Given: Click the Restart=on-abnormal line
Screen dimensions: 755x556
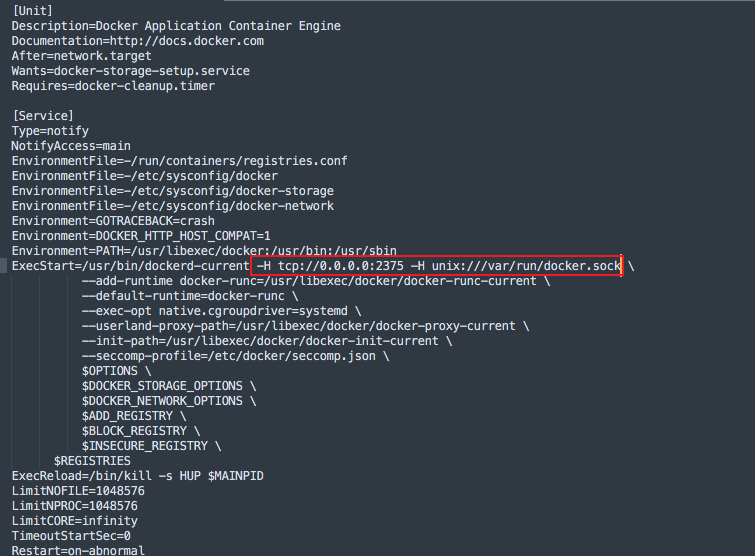Looking at the screenshot, I should (x=78, y=550).
